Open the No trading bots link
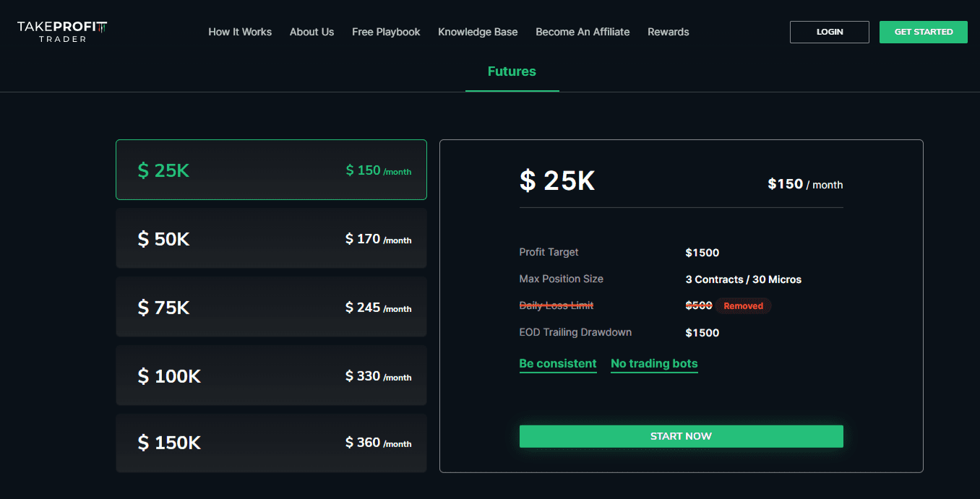Screen dimensions: 980x499 tap(653, 363)
